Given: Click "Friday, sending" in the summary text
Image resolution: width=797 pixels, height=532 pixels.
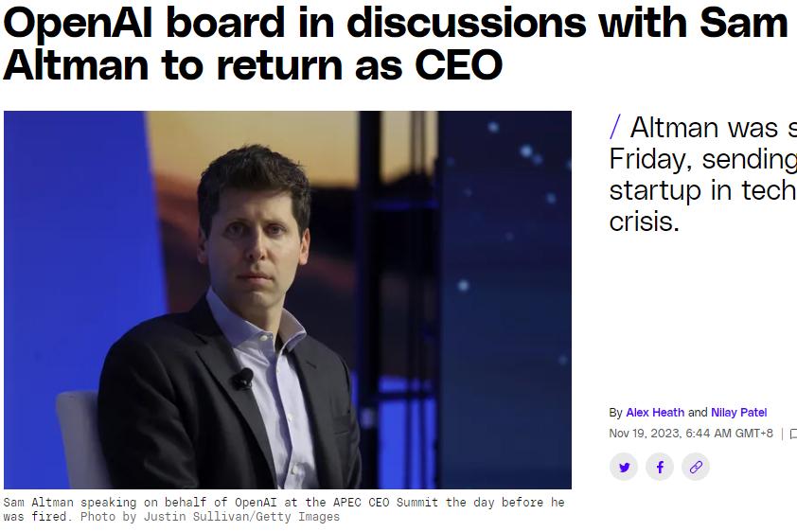Looking at the screenshot, I should 702,159.
